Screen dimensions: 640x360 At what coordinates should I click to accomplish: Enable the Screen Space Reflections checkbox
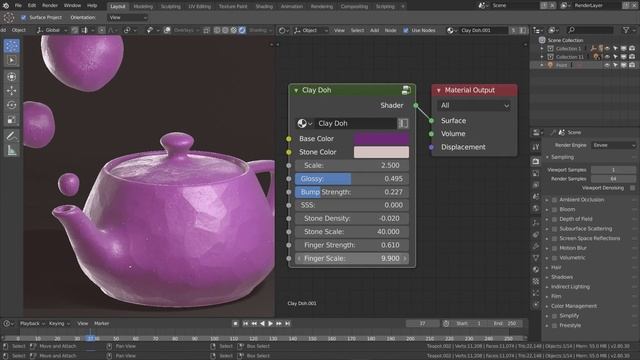coord(554,238)
